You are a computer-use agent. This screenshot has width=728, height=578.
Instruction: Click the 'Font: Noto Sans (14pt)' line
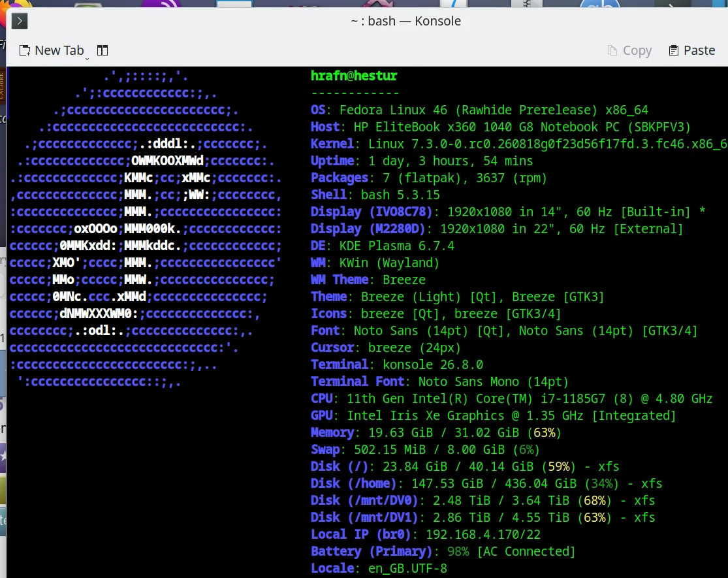[x=504, y=330]
